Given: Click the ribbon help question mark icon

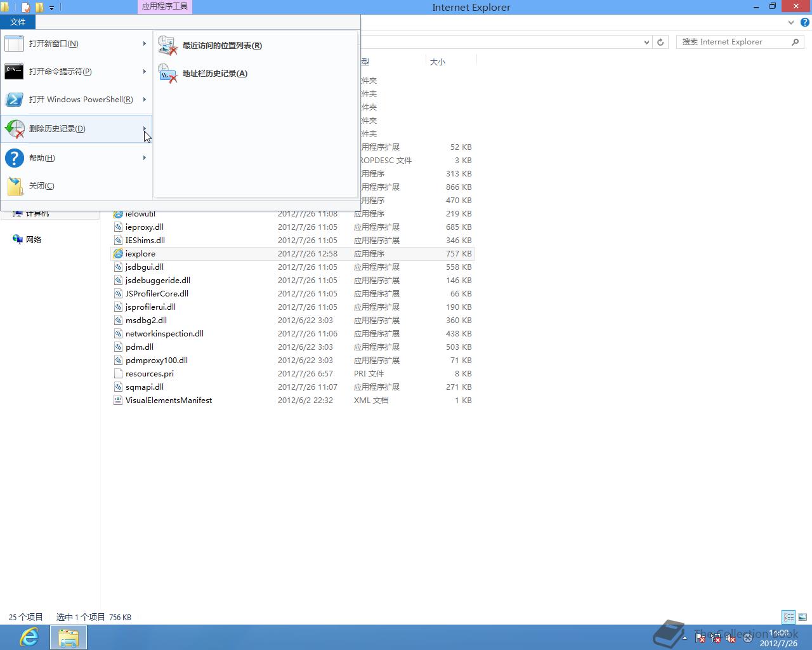Looking at the screenshot, I should point(805,22).
